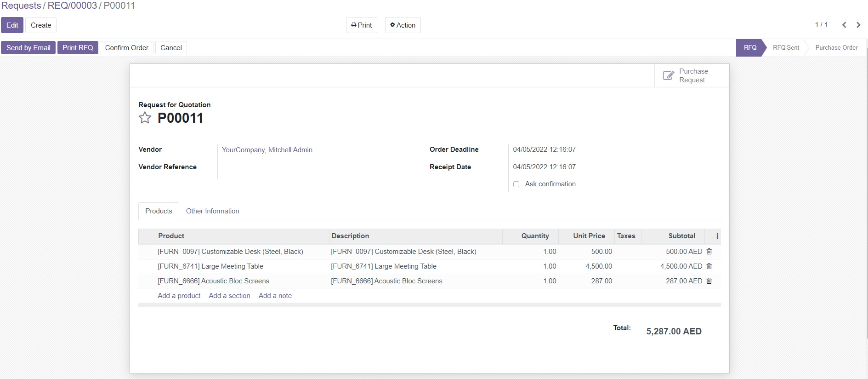
Task: Click the favorite star next to P00011
Action: [145, 118]
